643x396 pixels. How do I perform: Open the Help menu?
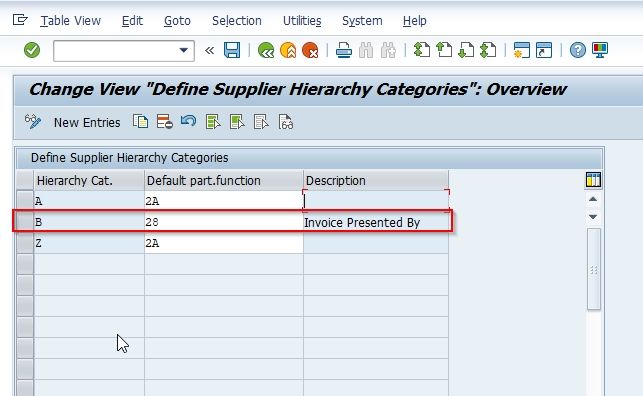415,20
